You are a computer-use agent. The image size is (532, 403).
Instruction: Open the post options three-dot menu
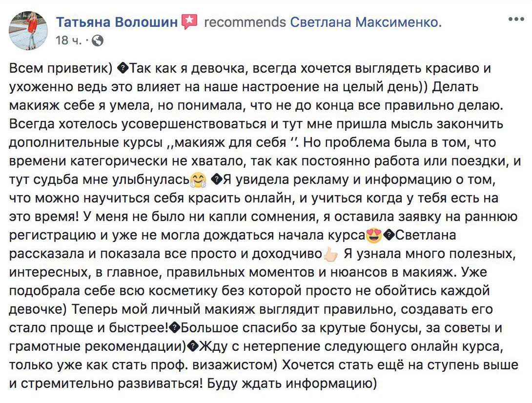click(516, 19)
